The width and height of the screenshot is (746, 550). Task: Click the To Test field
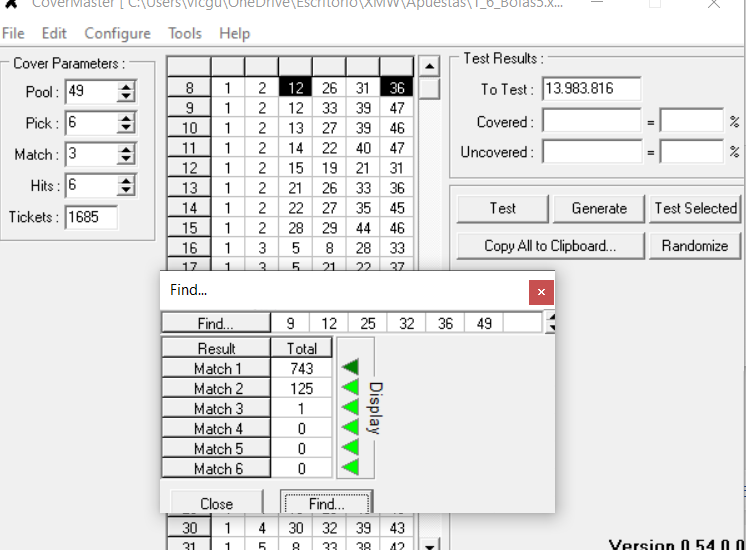591,88
